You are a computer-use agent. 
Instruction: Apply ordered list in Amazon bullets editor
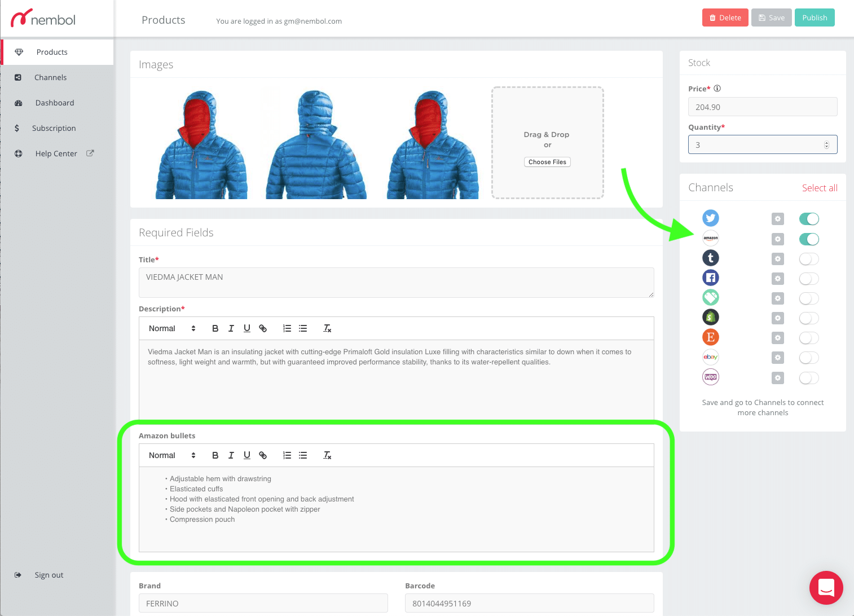point(287,455)
